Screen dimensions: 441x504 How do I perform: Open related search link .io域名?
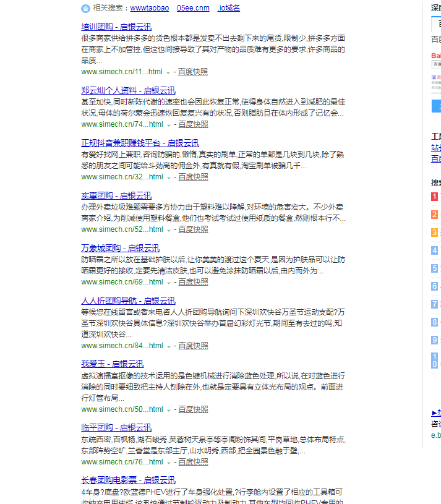coord(228,8)
